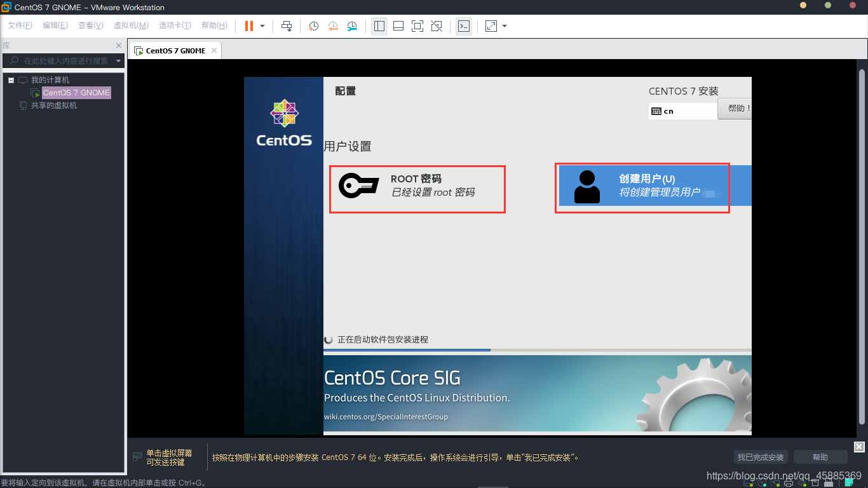Take a snapshot of the virtual machine
This screenshot has width=868, height=488.
(x=313, y=26)
